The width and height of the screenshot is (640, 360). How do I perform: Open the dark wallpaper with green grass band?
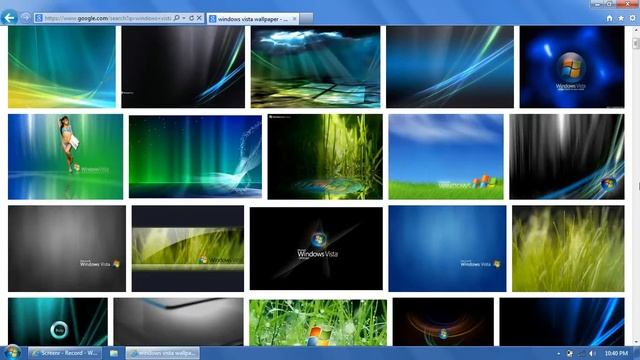188,249
